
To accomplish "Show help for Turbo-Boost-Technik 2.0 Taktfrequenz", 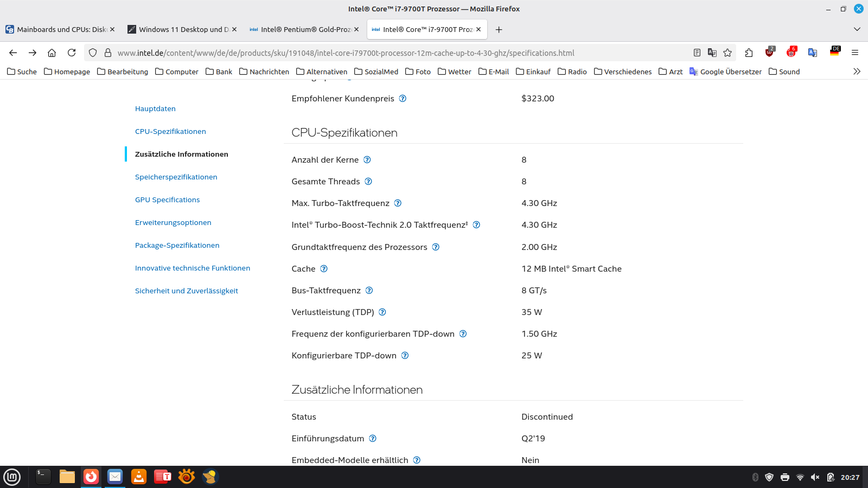I will pyautogui.click(x=476, y=224).
